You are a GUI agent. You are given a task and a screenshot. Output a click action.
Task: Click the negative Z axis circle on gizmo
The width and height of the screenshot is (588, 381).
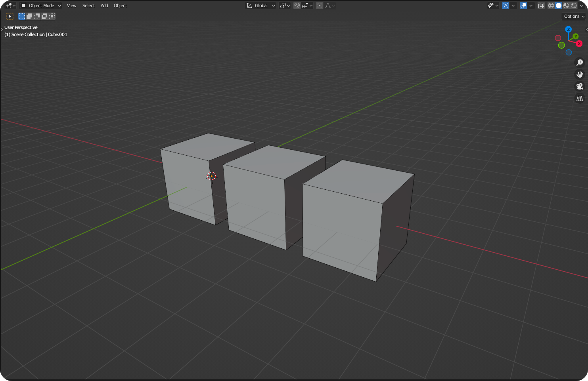click(x=569, y=52)
